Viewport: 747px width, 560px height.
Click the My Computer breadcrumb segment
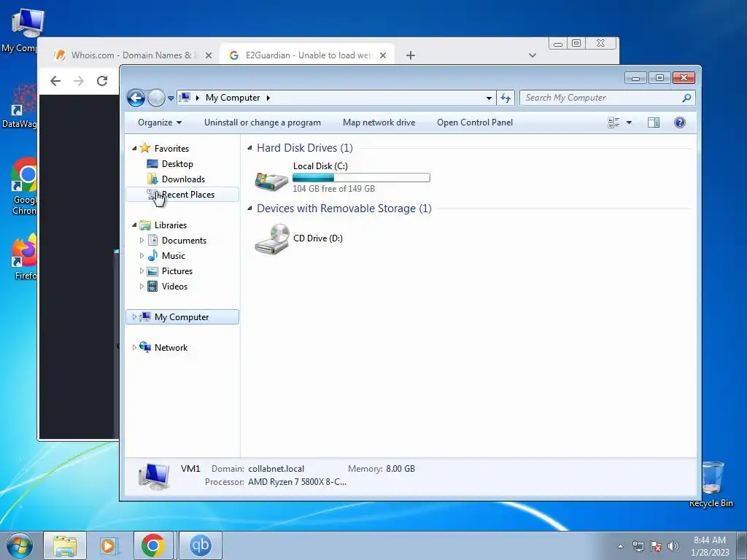tap(233, 98)
